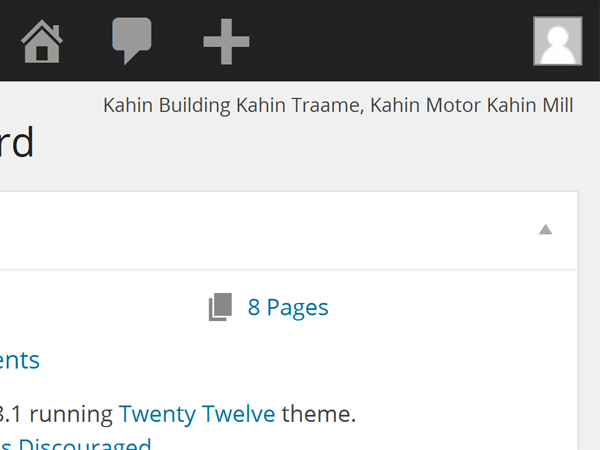Click the cut-off "ents" comments link
The width and height of the screenshot is (600, 450).
[x=20, y=360]
